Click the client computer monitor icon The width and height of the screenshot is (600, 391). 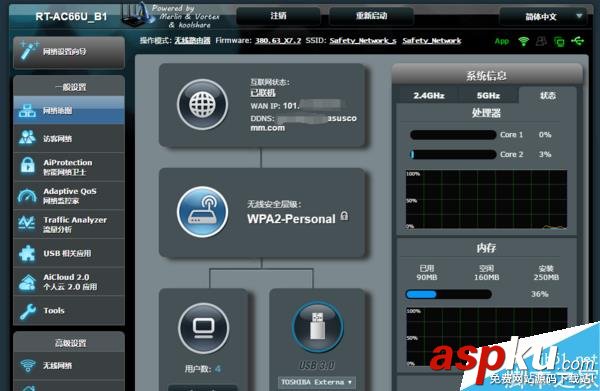(204, 328)
